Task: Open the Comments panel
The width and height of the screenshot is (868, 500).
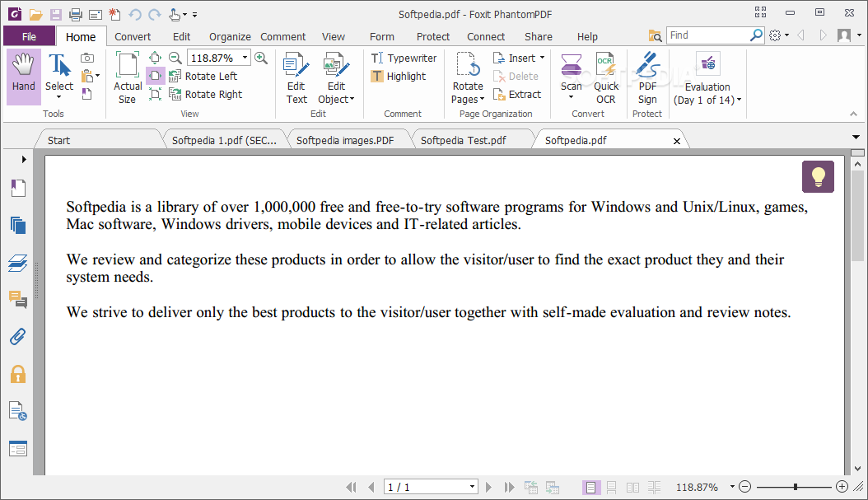Action: pyautogui.click(x=18, y=300)
